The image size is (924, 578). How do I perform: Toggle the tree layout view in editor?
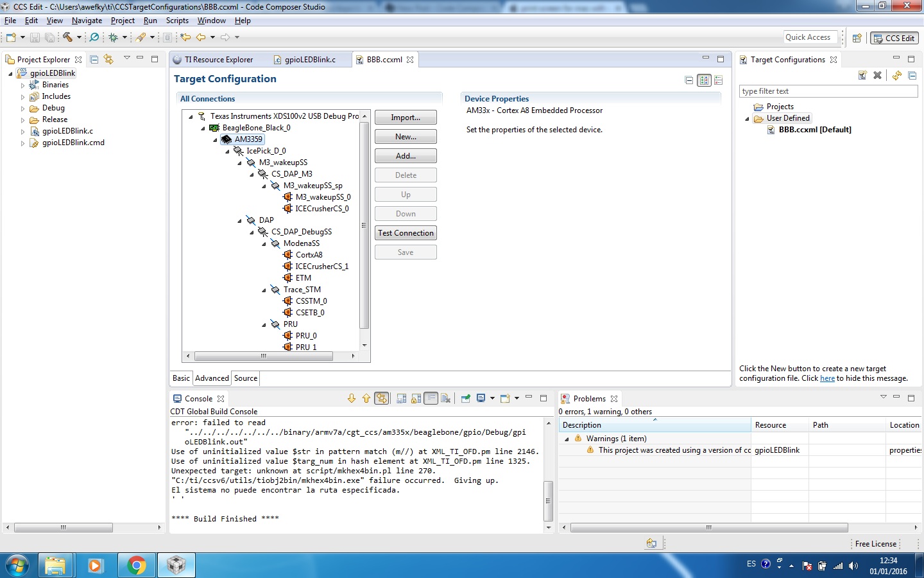(705, 80)
